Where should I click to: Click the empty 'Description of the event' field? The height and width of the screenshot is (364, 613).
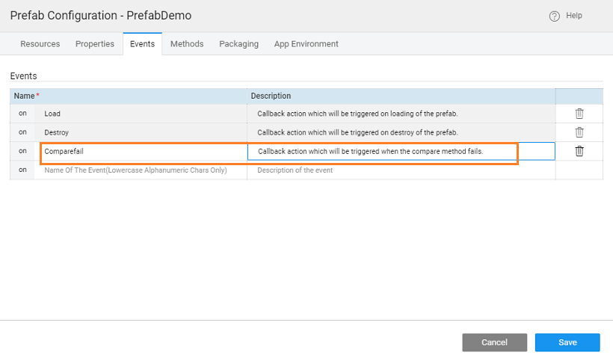[x=401, y=170]
